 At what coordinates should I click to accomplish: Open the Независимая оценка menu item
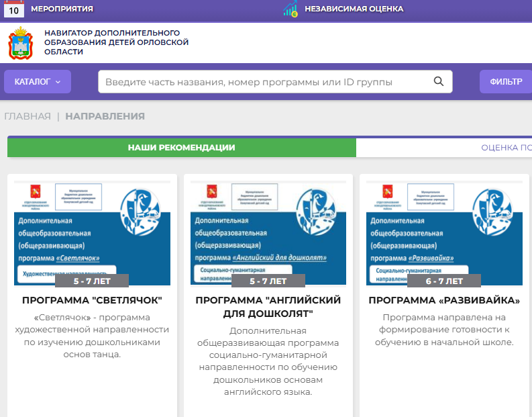pyautogui.click(x=354, y=9)
